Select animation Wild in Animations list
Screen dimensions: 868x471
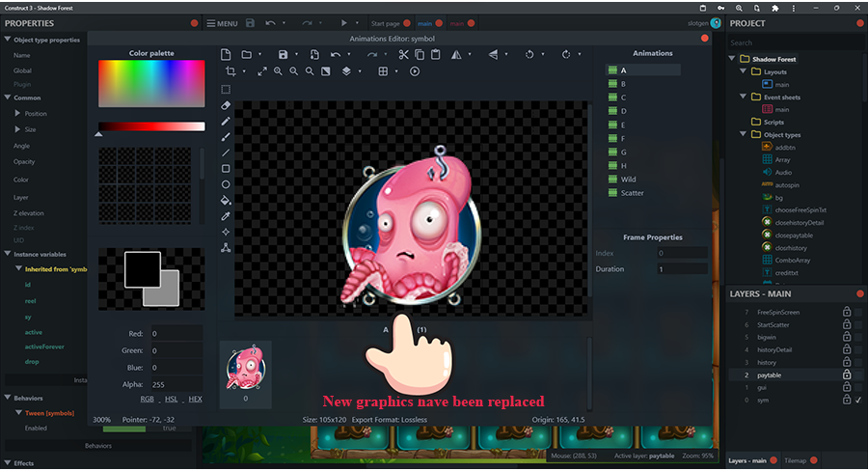628,179
